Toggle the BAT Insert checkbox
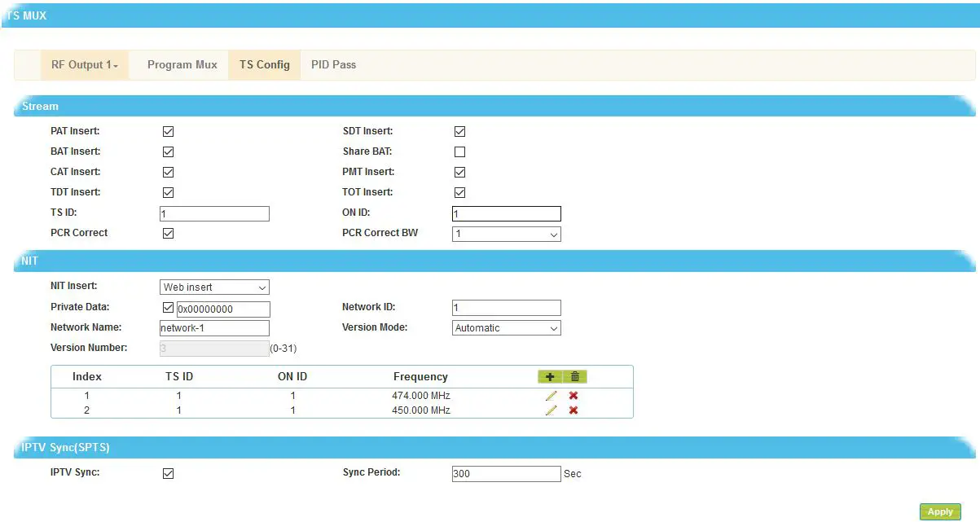 coord(169,151)
